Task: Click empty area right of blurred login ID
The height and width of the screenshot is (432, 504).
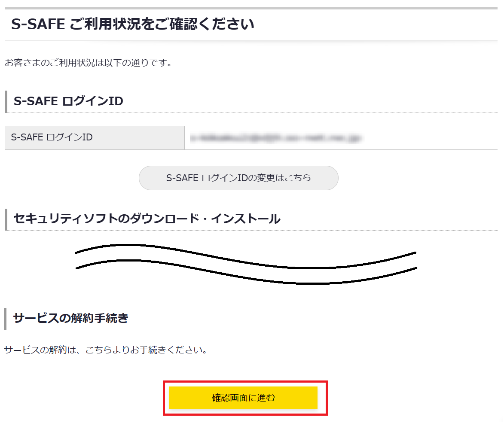Action: [430, 138]
